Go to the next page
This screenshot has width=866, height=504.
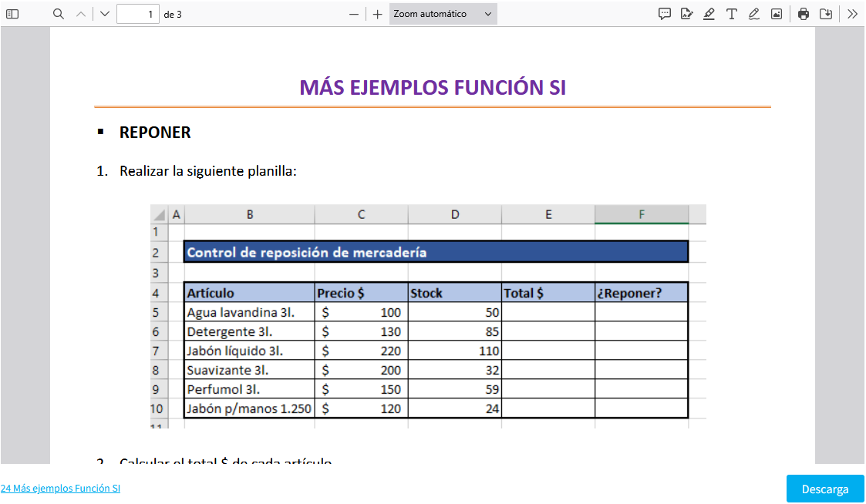105,14
